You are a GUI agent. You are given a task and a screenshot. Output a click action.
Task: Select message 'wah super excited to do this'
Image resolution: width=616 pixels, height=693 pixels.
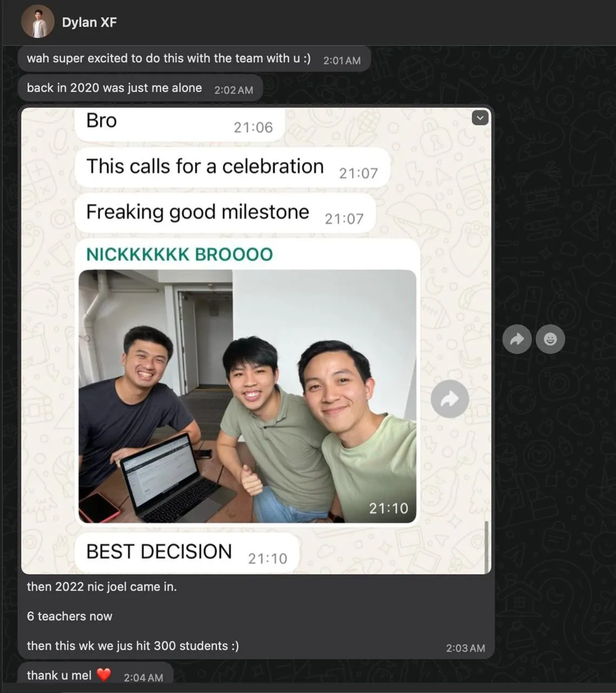click(194, 59)
